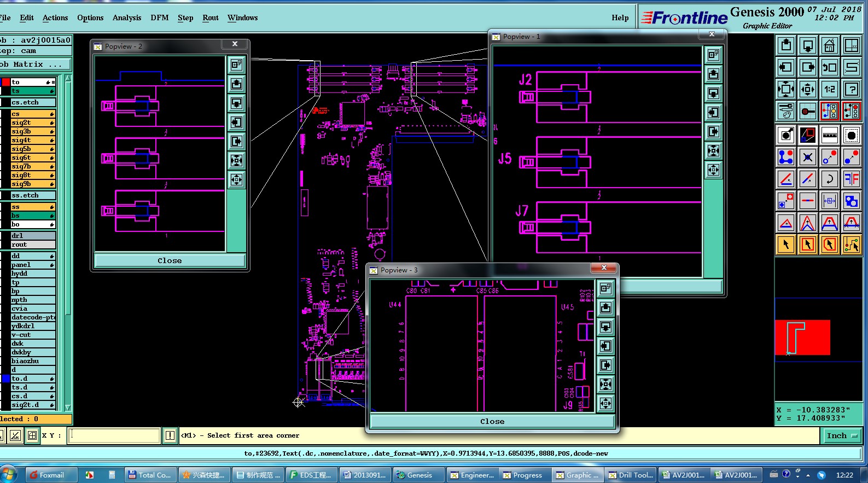Click the red color swatch of to layer
The image size is (868, 483).
point(6,82)
